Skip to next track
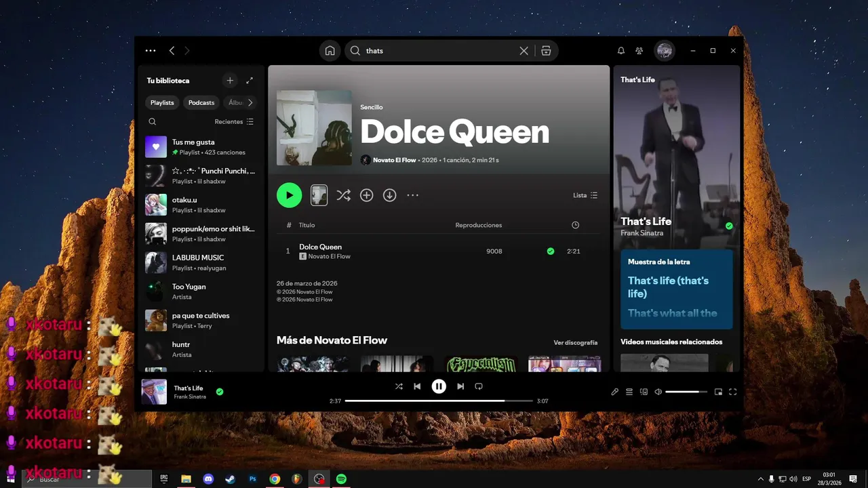The height and width of the screenshot is (488, 868). pyautogui.click(x=460, y=386)
